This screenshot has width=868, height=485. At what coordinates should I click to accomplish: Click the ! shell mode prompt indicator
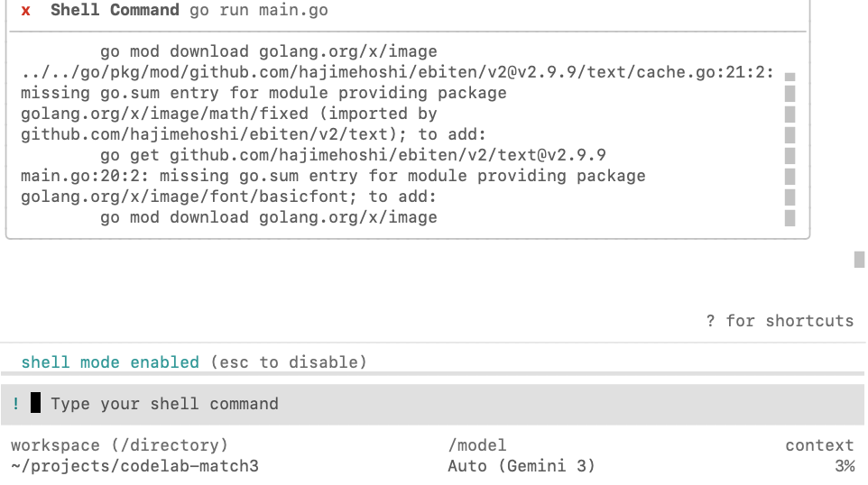pyautogui.click(x=16, y=404)
